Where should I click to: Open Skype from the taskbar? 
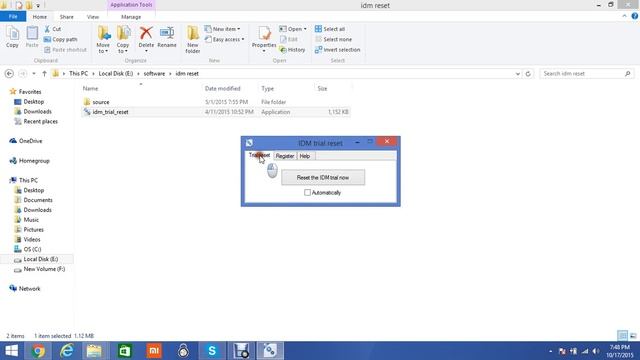point(212,351)
